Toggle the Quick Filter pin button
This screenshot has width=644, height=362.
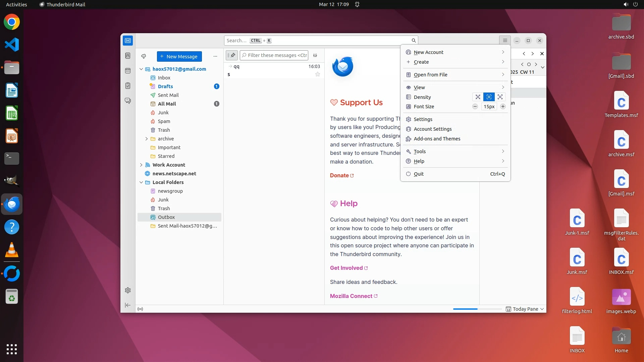coord(232,55)
